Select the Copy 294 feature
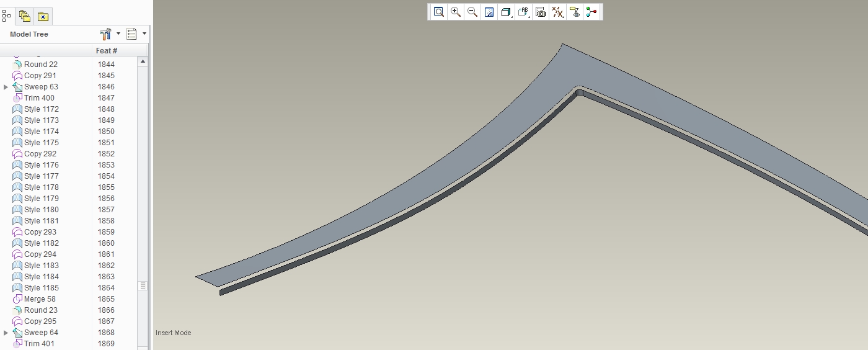Image resolution: width=868 pixels, height=350 pixels. [40, 254]
